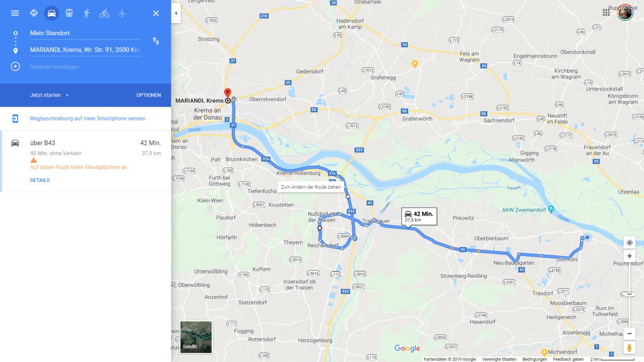This screenshot has height=362, width=644.
Task: Switch to Satellit map view
Action: point(196,337)
